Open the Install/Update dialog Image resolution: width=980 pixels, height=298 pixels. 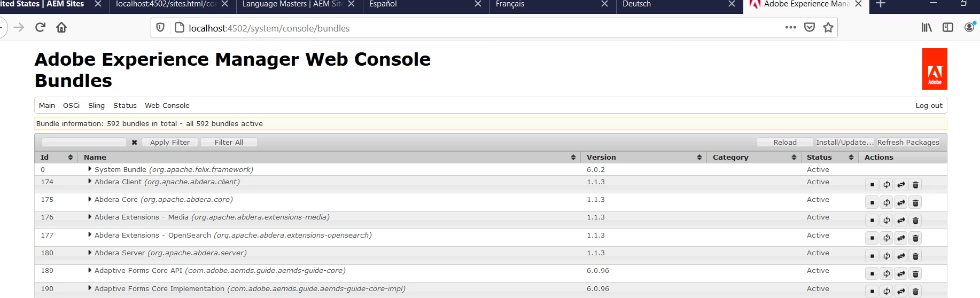click(x=845, y=142)
